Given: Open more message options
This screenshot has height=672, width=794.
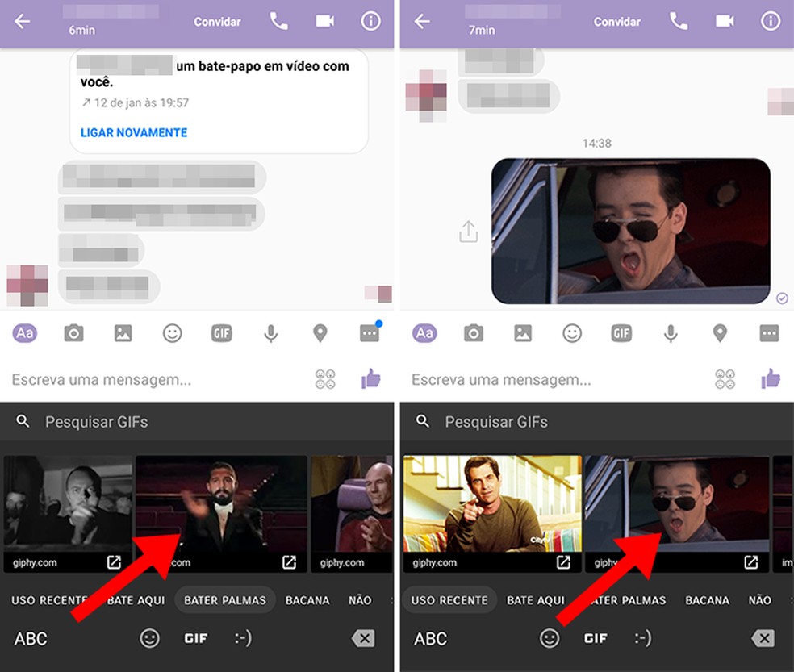Looking at the screenshot, I should point(369,332).
